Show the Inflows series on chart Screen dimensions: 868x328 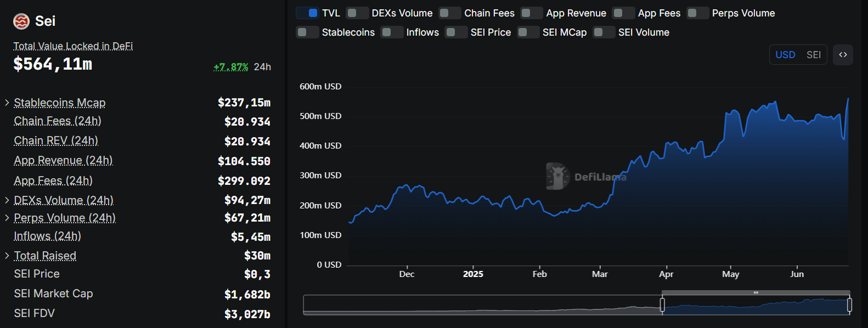pos(392,32)
